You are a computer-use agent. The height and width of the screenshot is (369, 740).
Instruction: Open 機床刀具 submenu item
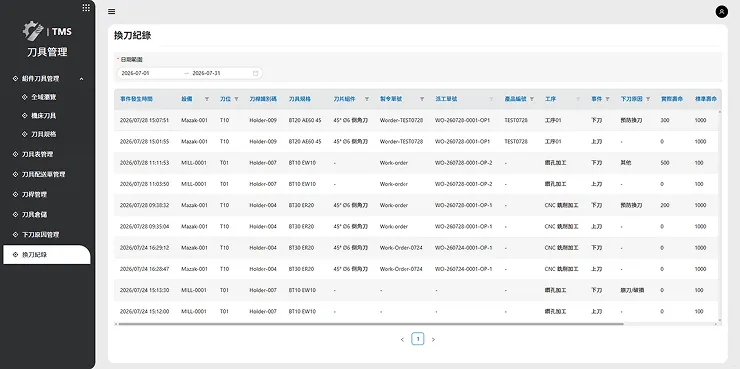coord(43,116)
